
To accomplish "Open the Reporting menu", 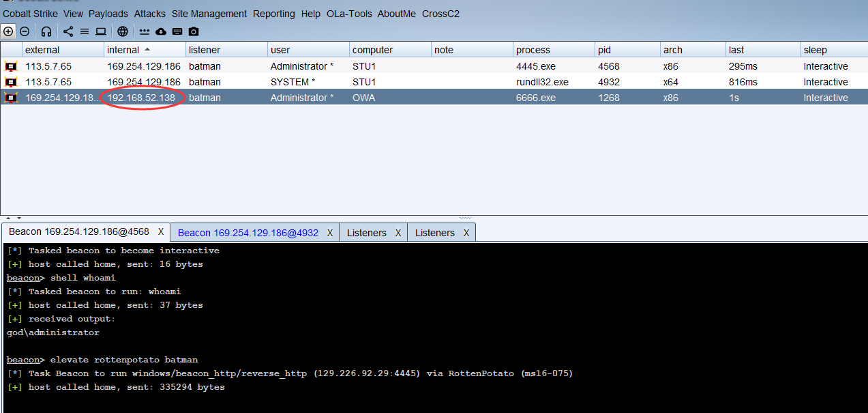I will tap(274, 14).
